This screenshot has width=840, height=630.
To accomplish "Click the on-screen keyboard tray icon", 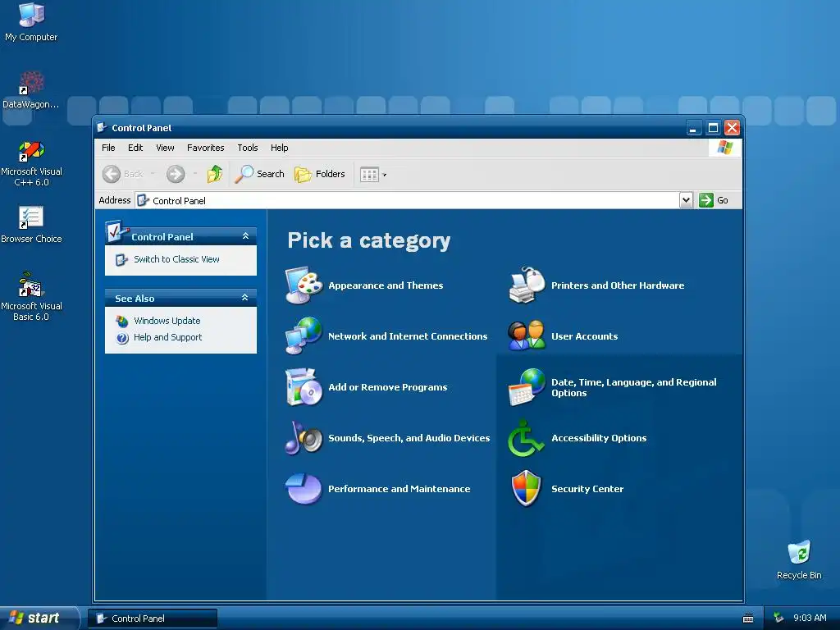I will [748, 619].
